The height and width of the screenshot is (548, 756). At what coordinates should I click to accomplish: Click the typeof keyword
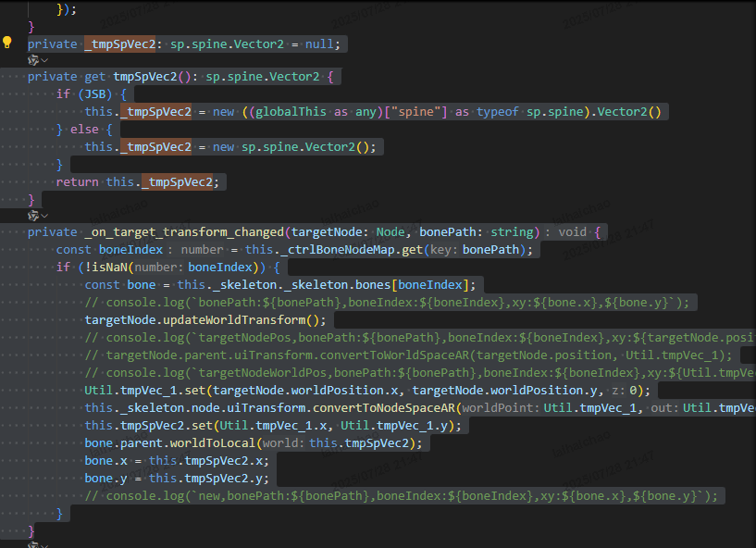tap(497, 112)
